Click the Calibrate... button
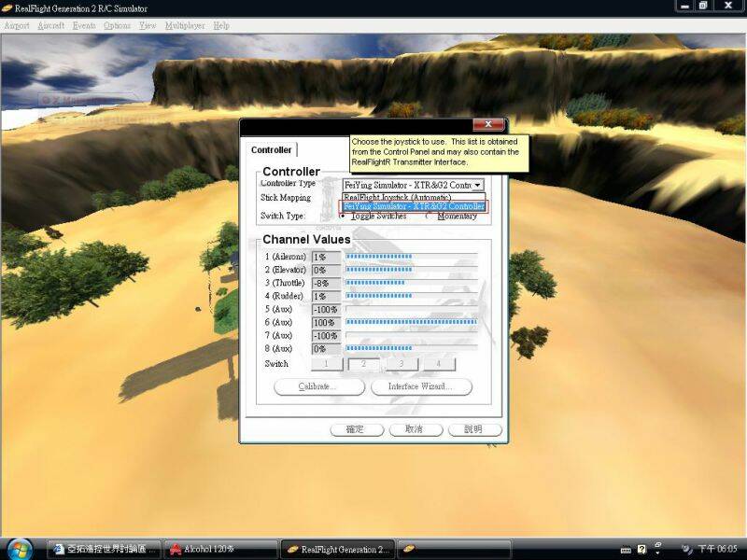Screen dimensions: 747x560 pyautogui.click(x=319, y=386)
